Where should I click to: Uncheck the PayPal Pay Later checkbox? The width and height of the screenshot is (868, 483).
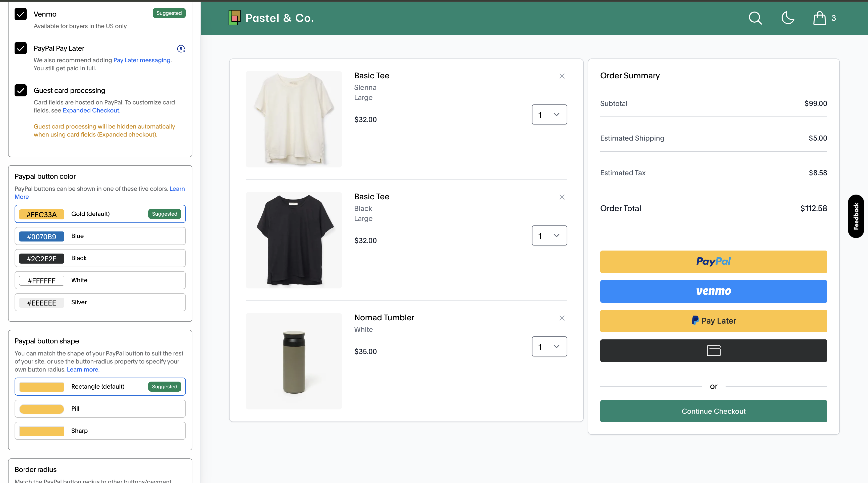click(21, 48)
